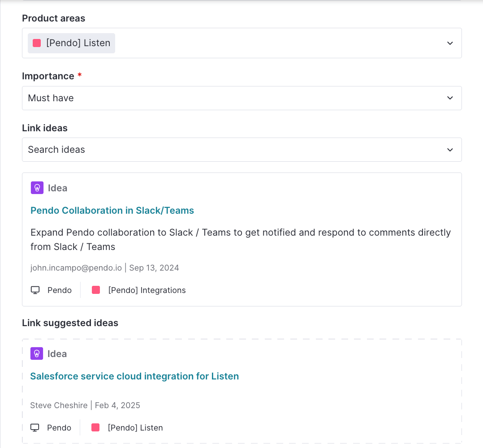Click the Idea type label in the linked card
Screen dimensions: 483x448
tap(58, 188)
